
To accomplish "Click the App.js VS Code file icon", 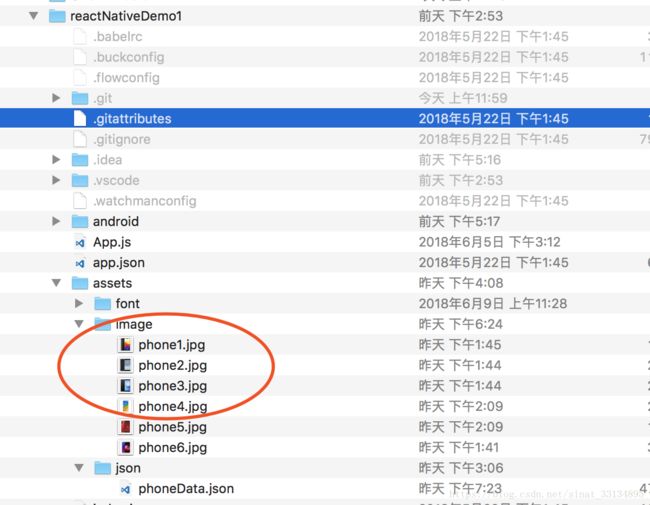I will point(80,243).
